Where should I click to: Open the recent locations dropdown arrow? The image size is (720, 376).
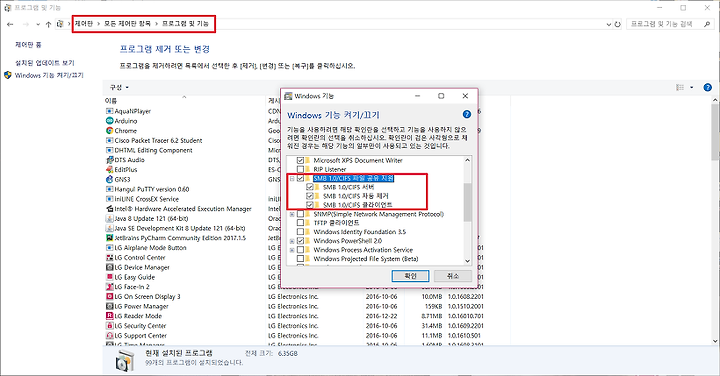coord(38,24)
